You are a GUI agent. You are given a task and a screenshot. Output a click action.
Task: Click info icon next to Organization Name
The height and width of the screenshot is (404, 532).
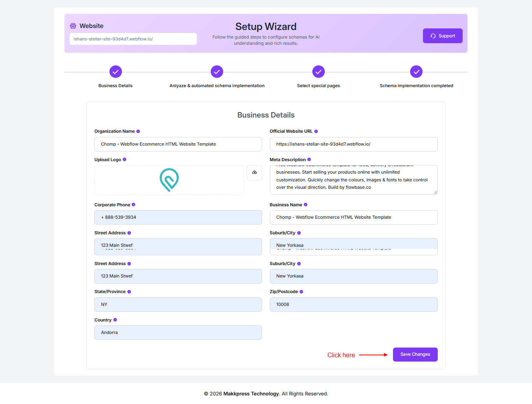pyautogui.click(x=138, y=132)
